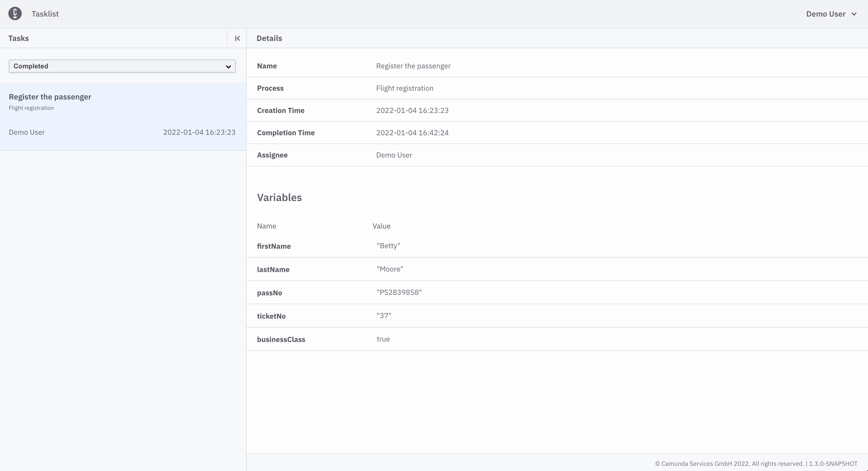
Task: Click the Completion Time value
Action: (x=412, y=133)
